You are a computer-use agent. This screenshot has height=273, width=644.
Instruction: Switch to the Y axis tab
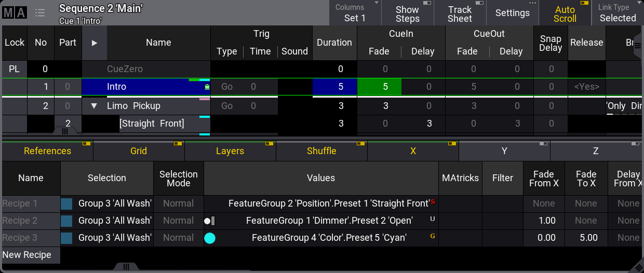point(504,151)
